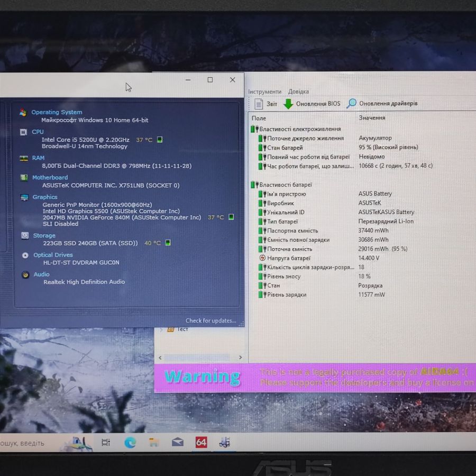The width and height of the screenshot is (476, 476).
Task: Click the CPU chip icon in Speccy
Action: tap(23, 132)
